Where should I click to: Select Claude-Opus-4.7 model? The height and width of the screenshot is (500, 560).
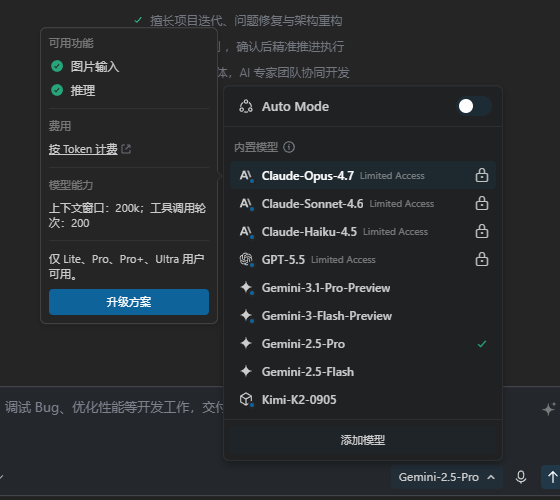363,175
